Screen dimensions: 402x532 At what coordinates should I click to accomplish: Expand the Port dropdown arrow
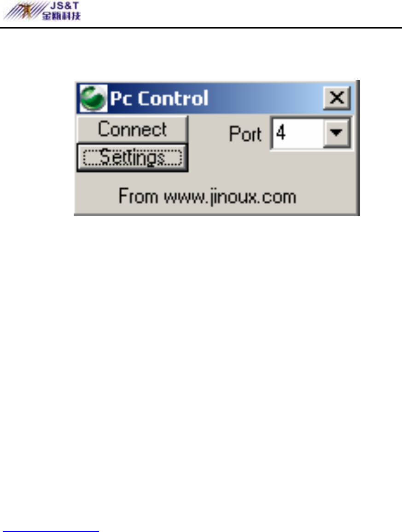point(336,133)
